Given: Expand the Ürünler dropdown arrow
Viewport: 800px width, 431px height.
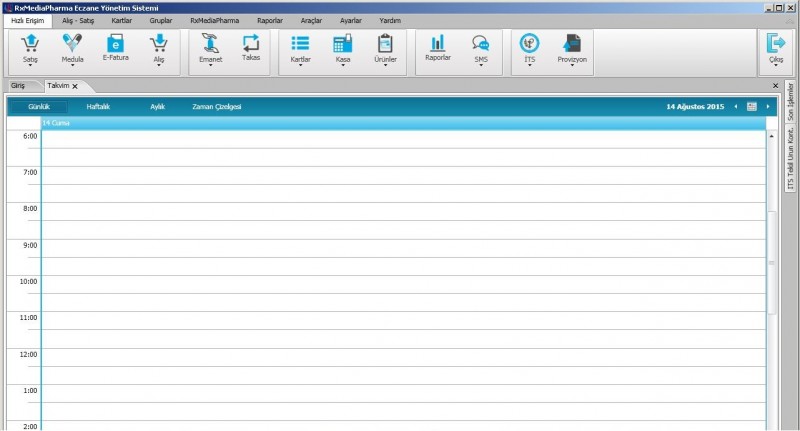Looking at the screenshot, I should tap(385, 66).
